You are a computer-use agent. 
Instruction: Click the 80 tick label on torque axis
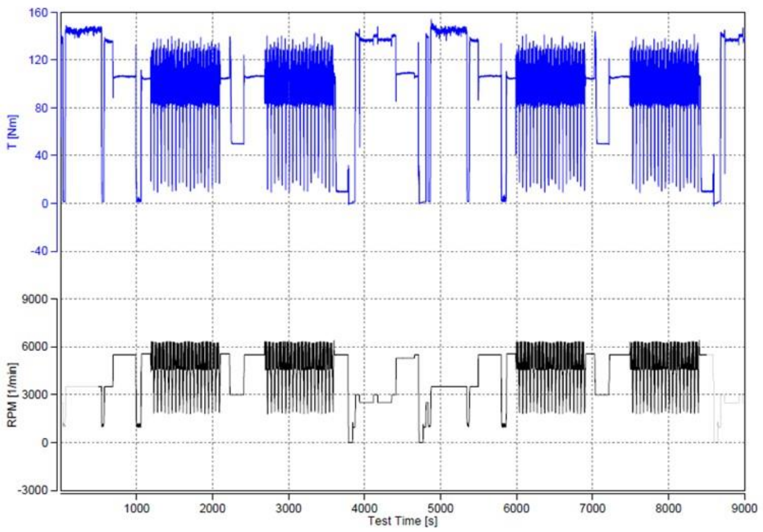(41, 108)
